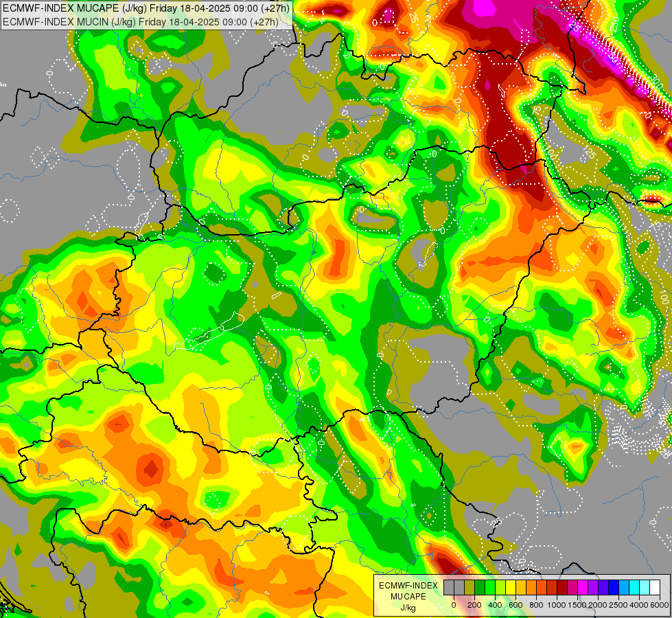Image resolution: width=672 pixels, height=618 pixels.
Task: Click the legend scale value 400
Action: pos(495,605)
